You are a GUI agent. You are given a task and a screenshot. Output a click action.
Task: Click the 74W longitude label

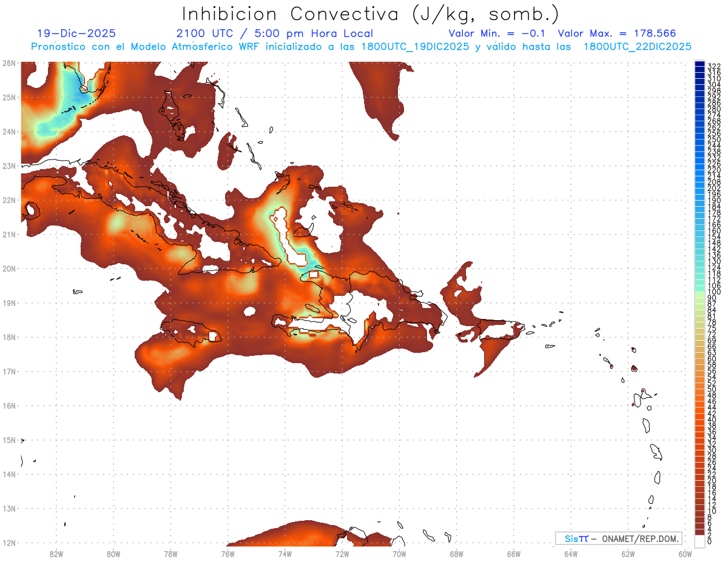point(285,554)
